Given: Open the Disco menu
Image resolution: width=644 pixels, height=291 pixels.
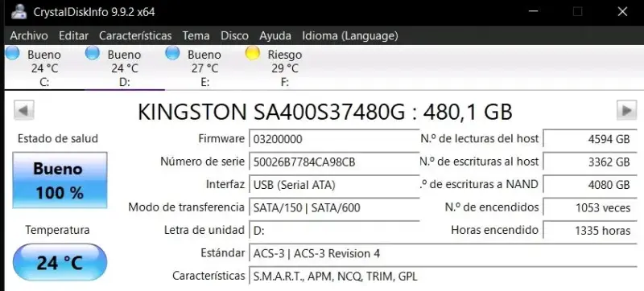Looking at the screenshot, I should pyautogui.click(x=234, y=35).
